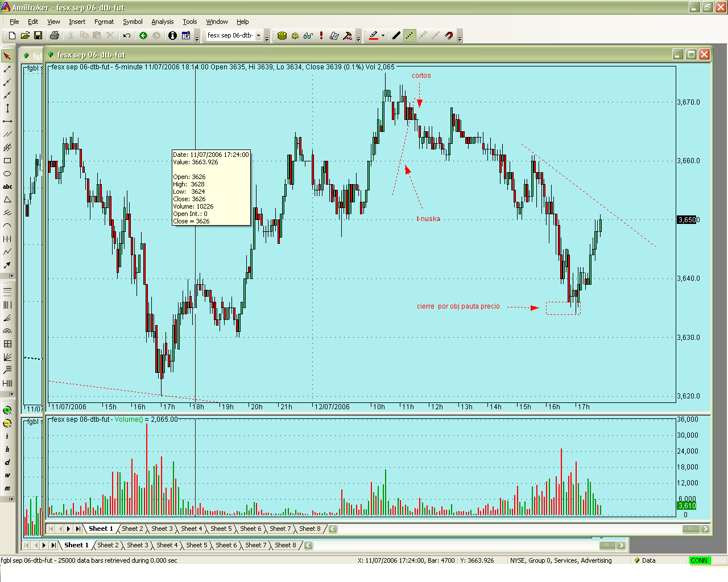Toggle the dotted line style button

[409, 35]
